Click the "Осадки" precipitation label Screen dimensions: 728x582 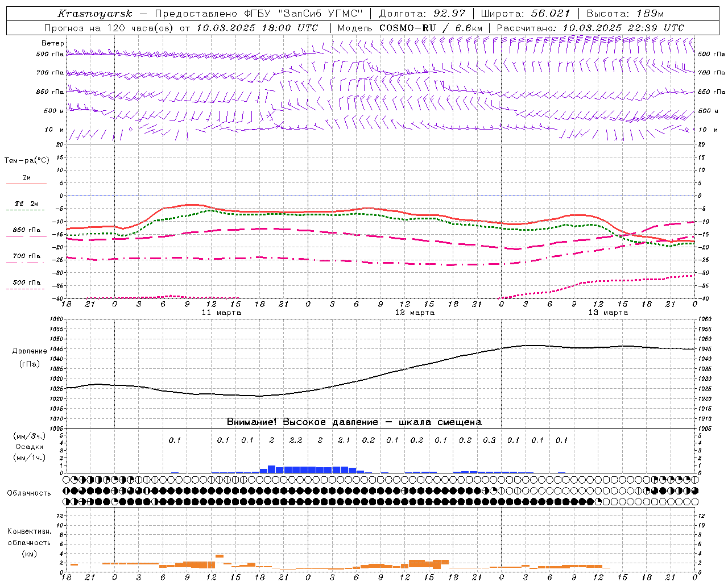pyautogui.click(x=30, y=447)
